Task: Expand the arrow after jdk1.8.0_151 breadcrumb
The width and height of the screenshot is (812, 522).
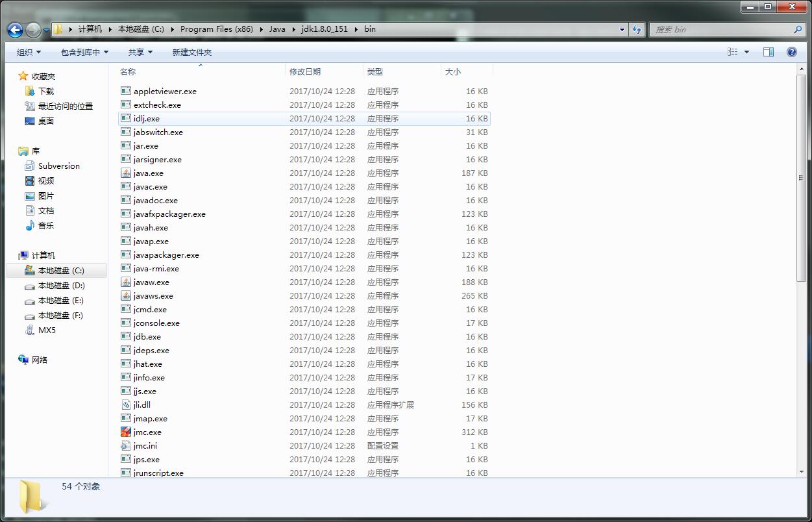Action: coord(356,29)
